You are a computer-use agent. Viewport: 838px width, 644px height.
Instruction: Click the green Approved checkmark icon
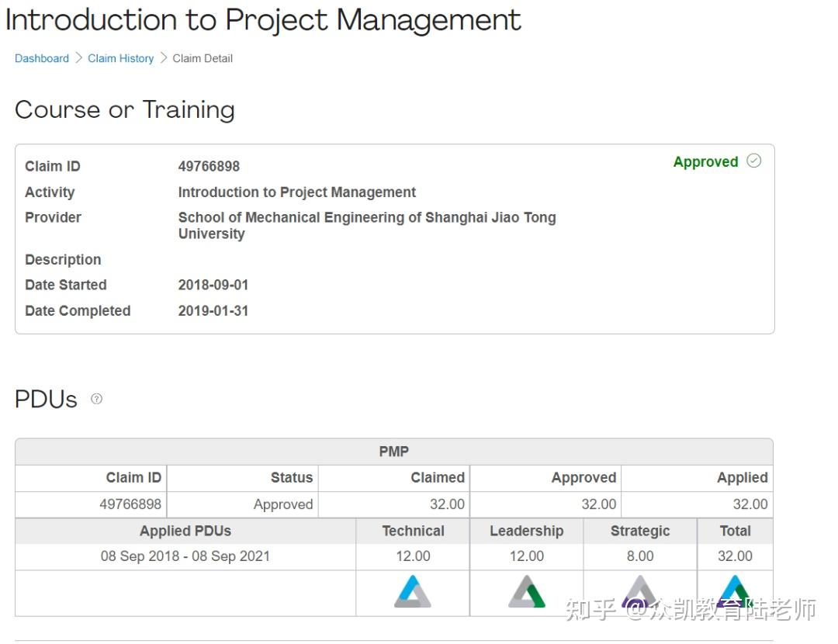coord(753,161)
